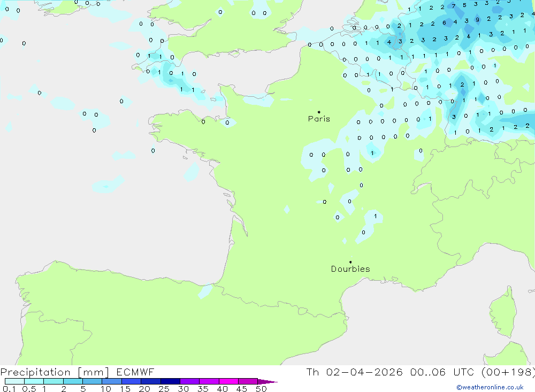Click the 1–2 mm legend swatch
Screen dimensions: 535x392
point(53,381)
